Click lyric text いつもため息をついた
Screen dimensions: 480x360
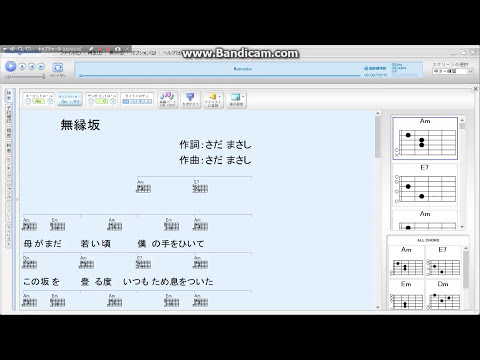click(168, 282)
